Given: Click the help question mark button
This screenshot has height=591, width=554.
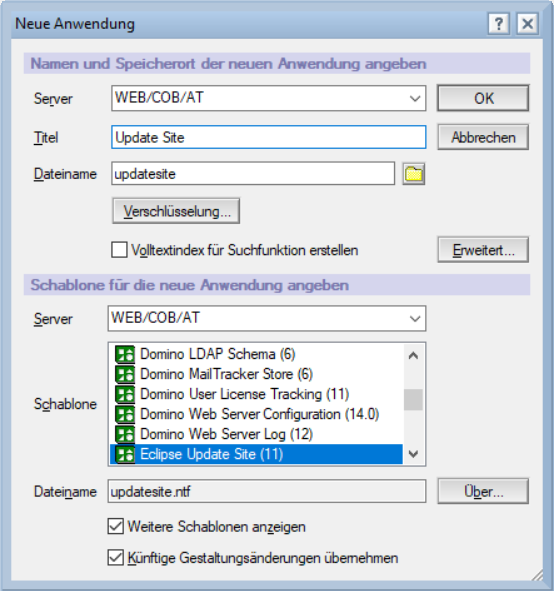Looking at the screenshot, I should [x=499, y=24].
